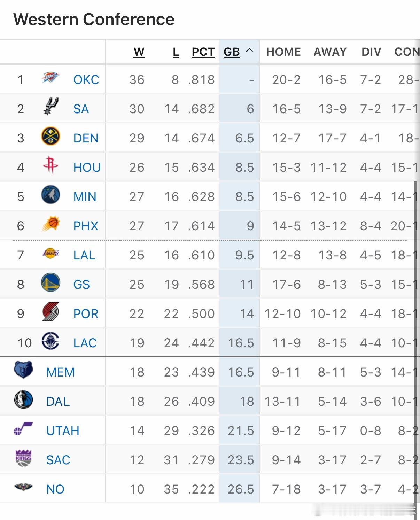This screenshot has width=420, height=520.
Task: Sort the table by L column
Action: click(x=176, y=52)
